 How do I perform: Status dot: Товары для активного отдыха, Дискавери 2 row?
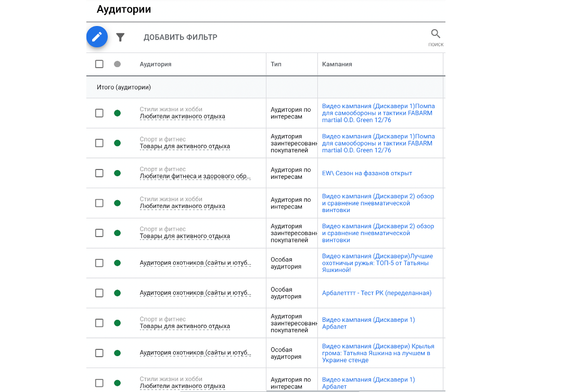[118, 233]
